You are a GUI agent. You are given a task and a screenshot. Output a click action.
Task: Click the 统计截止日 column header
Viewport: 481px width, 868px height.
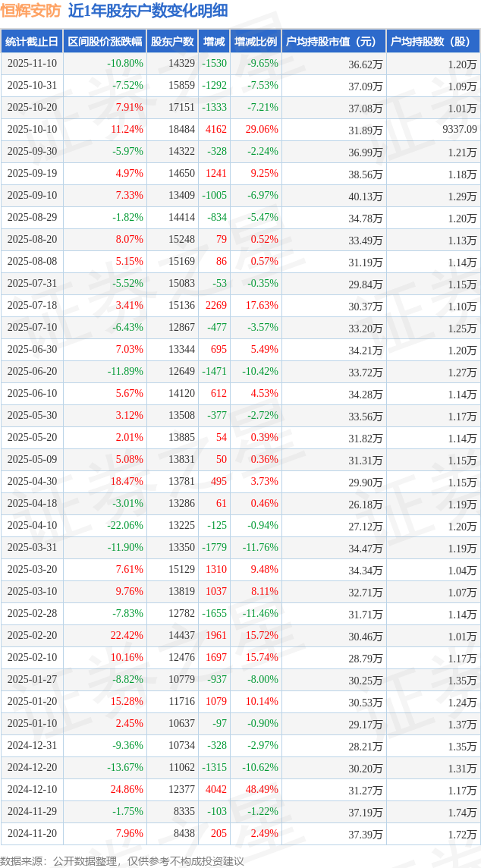point(31,42)
